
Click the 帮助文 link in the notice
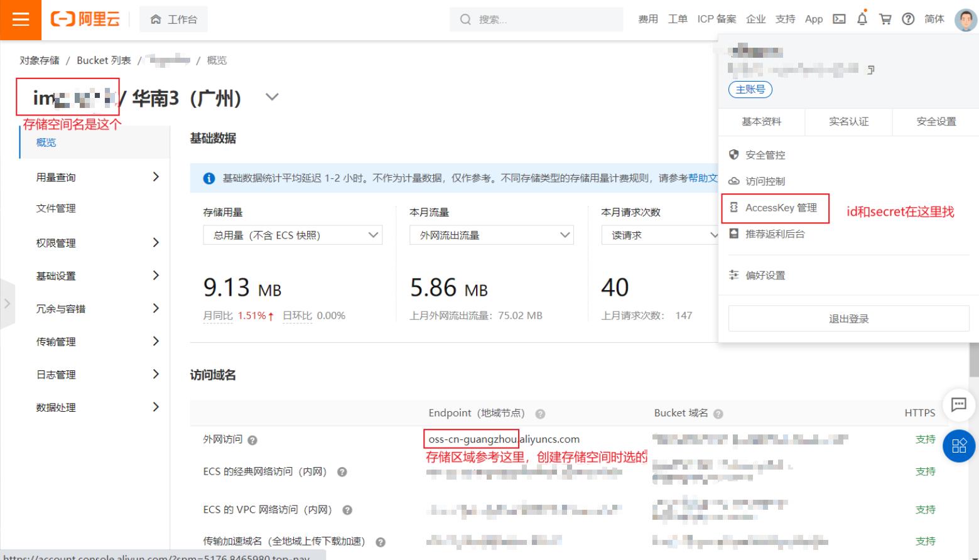point(703,178)
